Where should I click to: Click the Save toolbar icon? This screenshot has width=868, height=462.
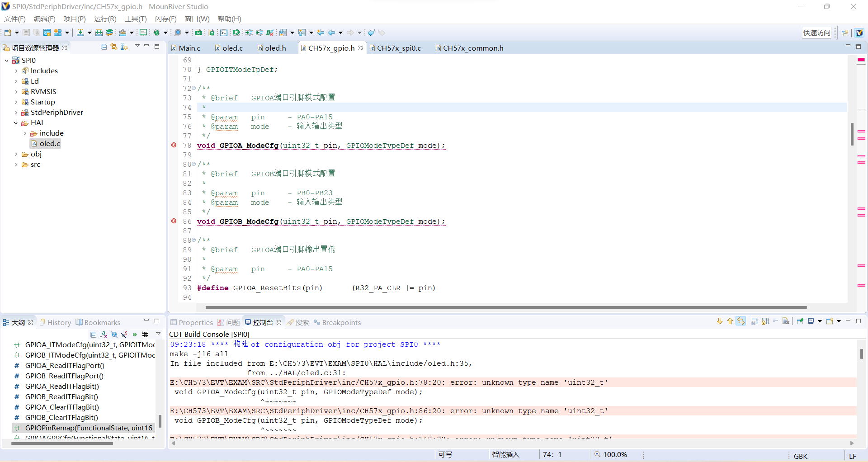pos(26,33)
